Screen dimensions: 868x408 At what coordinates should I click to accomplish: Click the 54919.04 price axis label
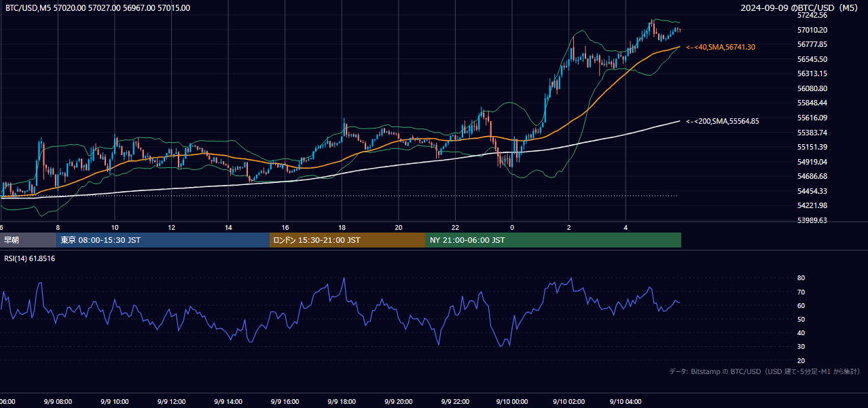pos(812,162)
